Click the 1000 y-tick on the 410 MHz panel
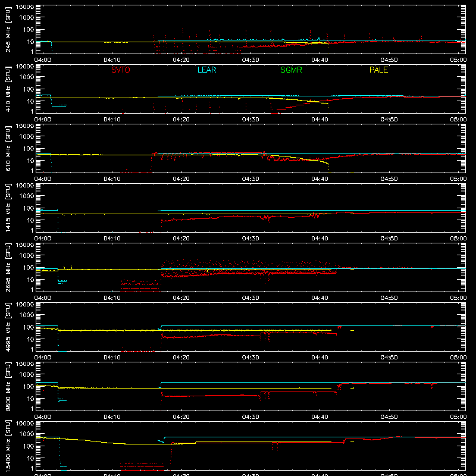The width and height of the screenshot is (476, 476). (x=27, y=77)
